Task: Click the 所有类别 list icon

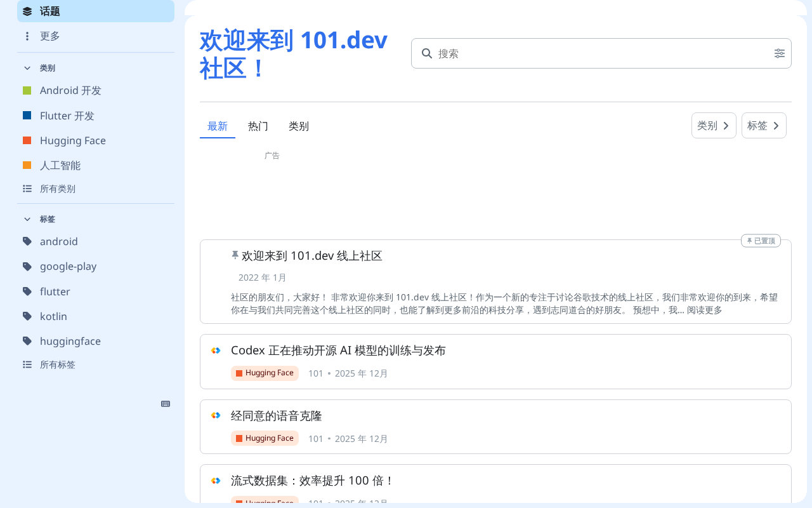Action: click(27, 189)
